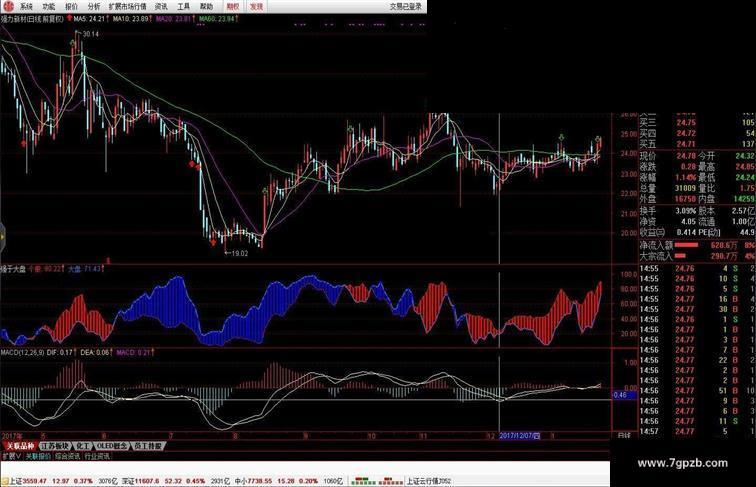Click the status bar icon before 上证
Screen dimensions: 756x487
[5, 481]
